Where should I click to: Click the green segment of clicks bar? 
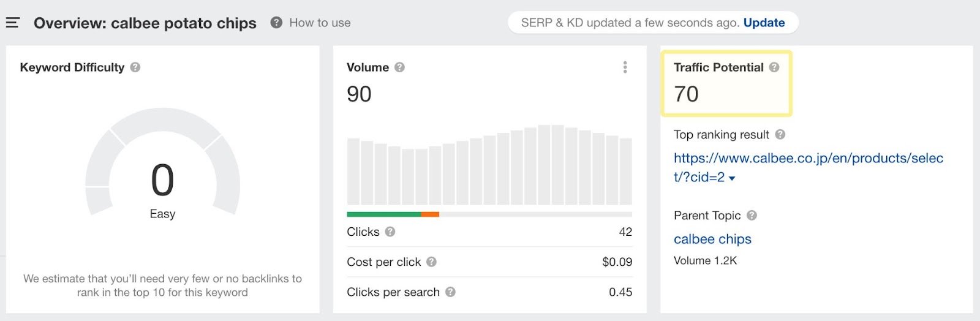pos(383,214)
